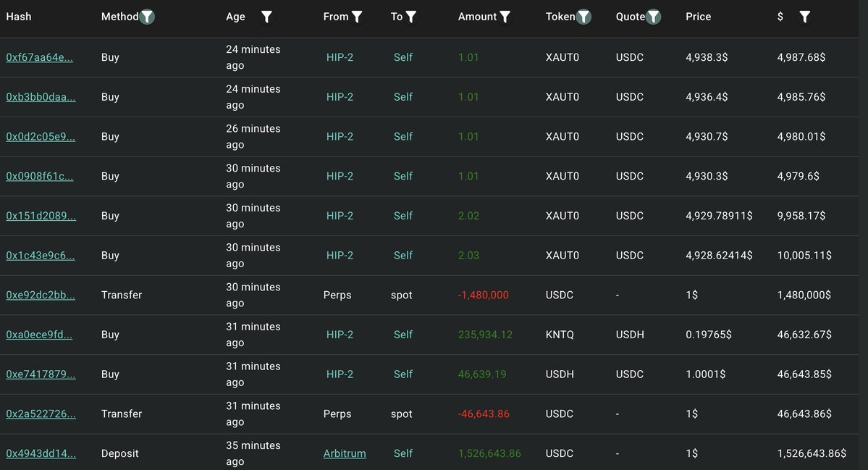Viewport: 868px width, 470px height.
Task: Open the dollar value column filter
Action: (x=804, y=17)
